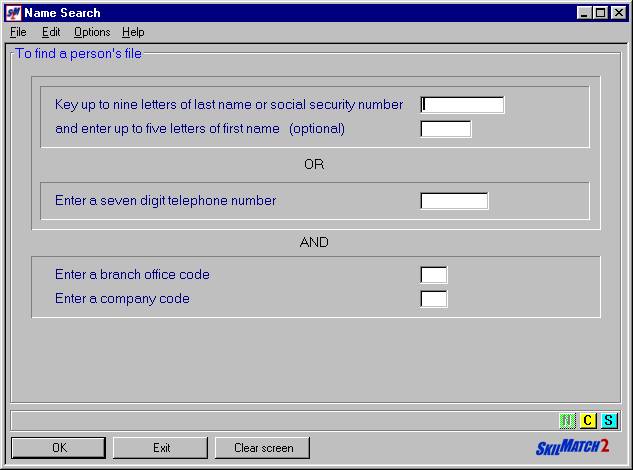Image resolution: width=633 pixels, height=470 pixels.
Task: Click the SkilMatch2 logo
Action: [x=572, y=447]
